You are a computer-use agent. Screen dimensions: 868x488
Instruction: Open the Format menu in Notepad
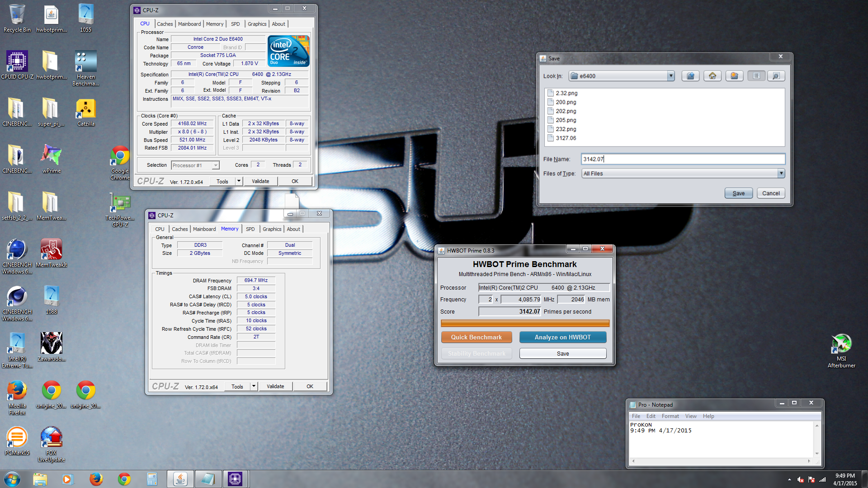point(670,416)
